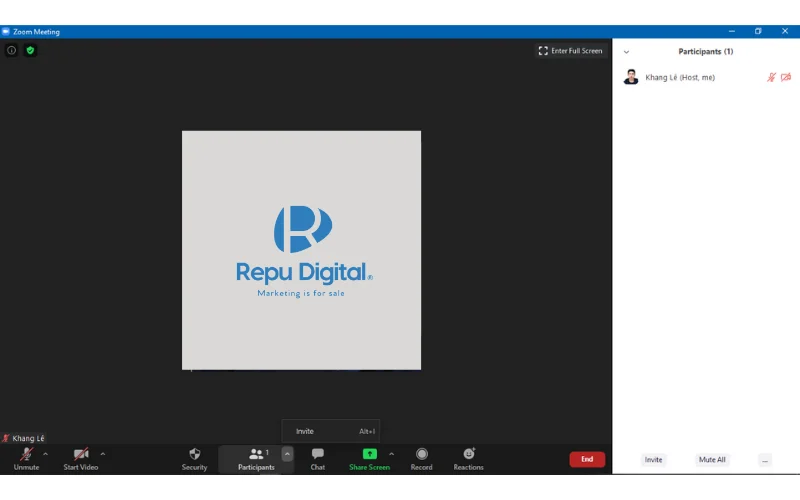Click Enter Full Screen
This screenshot has width=800, height=500.
(570, 51)
